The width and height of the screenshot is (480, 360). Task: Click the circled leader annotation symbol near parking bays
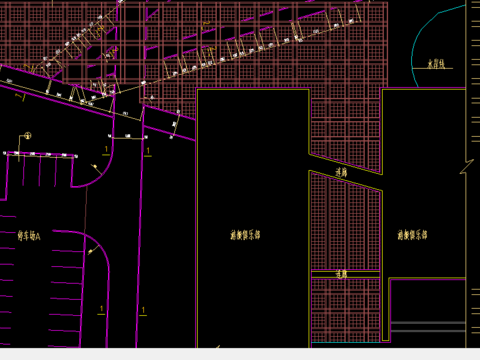tap(28, 136)
